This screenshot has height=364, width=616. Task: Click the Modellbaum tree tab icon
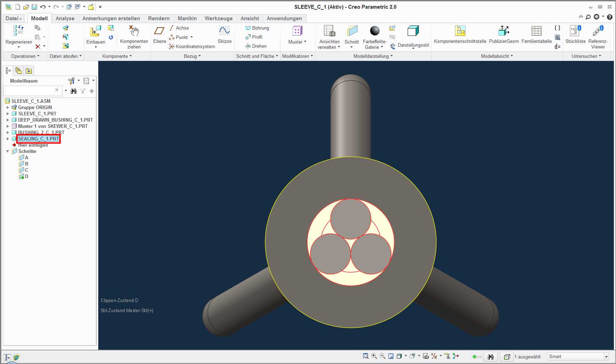pos(8,71)
